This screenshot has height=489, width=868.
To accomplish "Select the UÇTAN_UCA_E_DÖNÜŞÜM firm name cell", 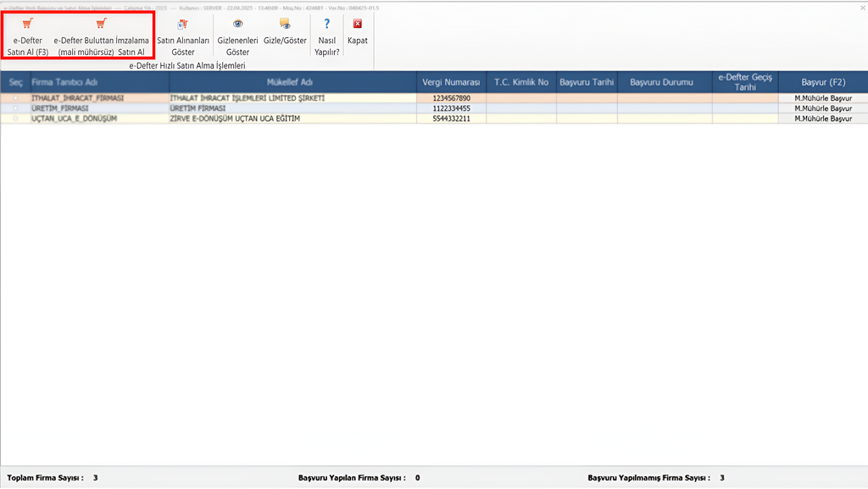I will [100, 119].
